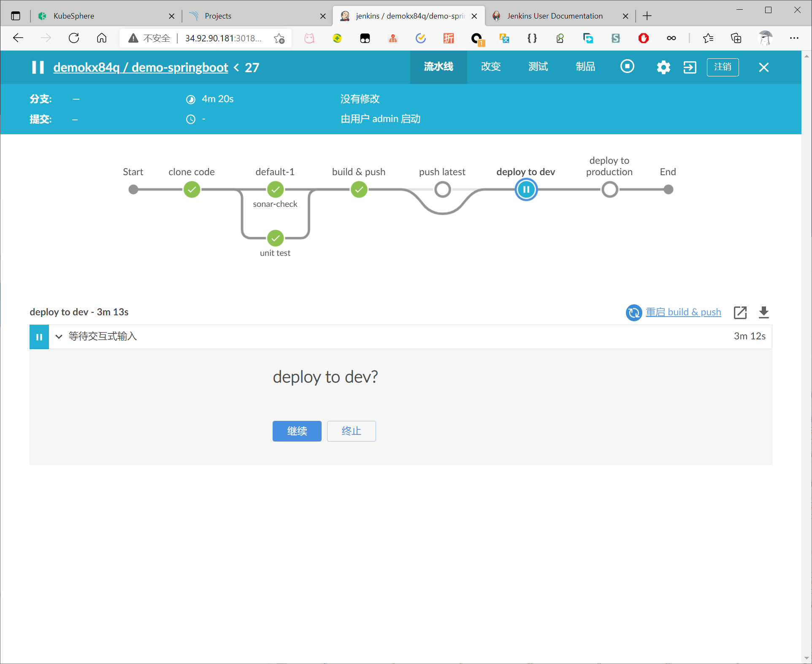Download the stage log file

pyautogui.click(x=763, y=312)
